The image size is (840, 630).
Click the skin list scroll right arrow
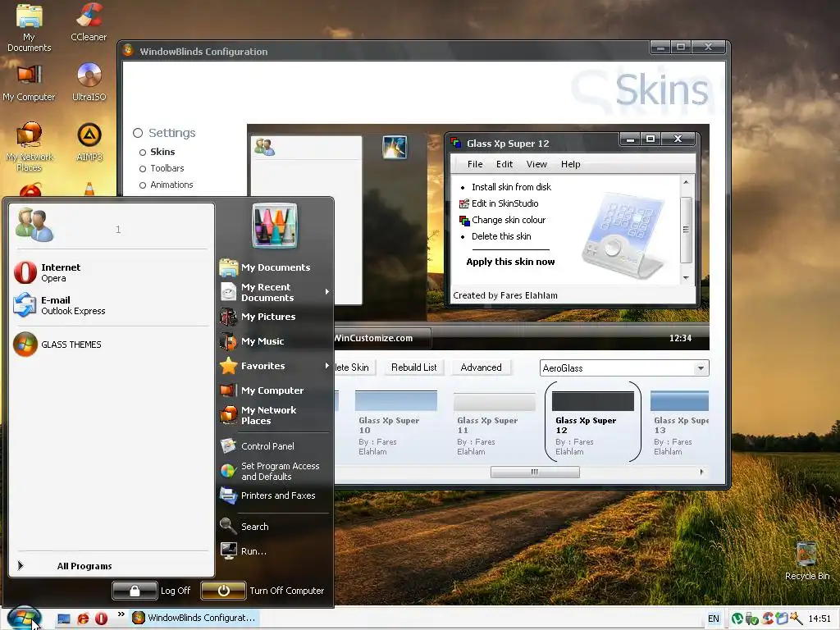coord(701,472)
